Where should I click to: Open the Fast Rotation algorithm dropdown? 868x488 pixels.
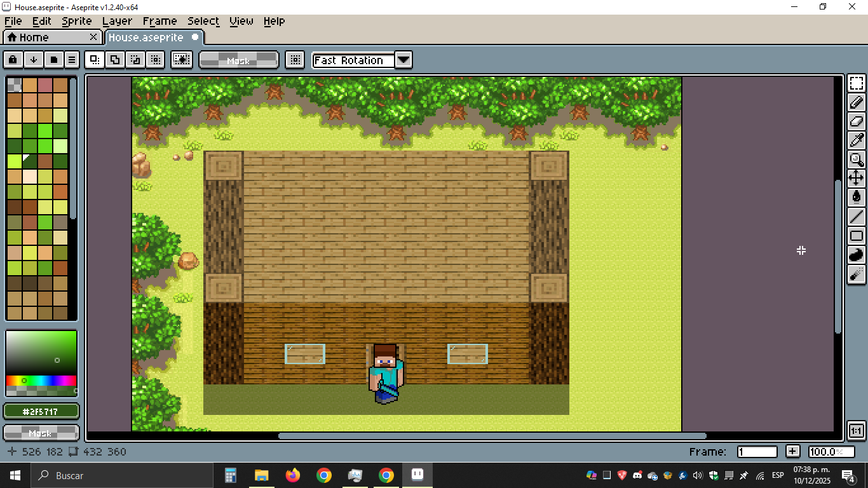pyautogui.click(x=403, y=60)
